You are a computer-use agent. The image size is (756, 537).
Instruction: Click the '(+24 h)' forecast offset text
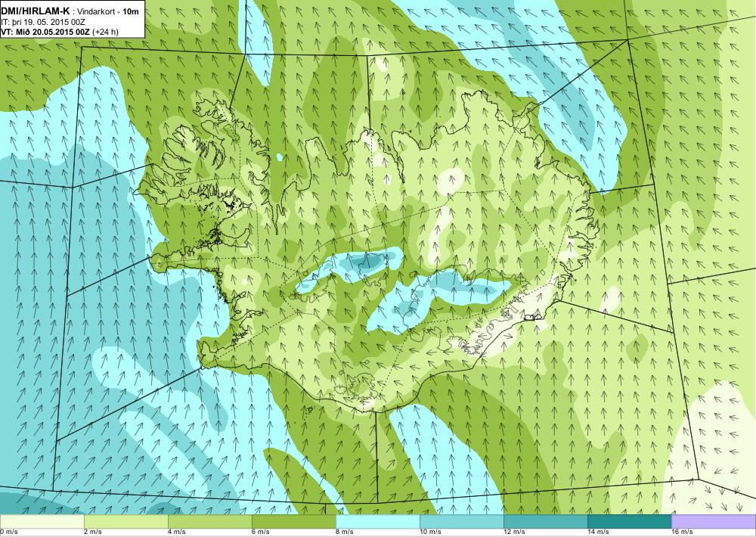[x=105, y=32]
